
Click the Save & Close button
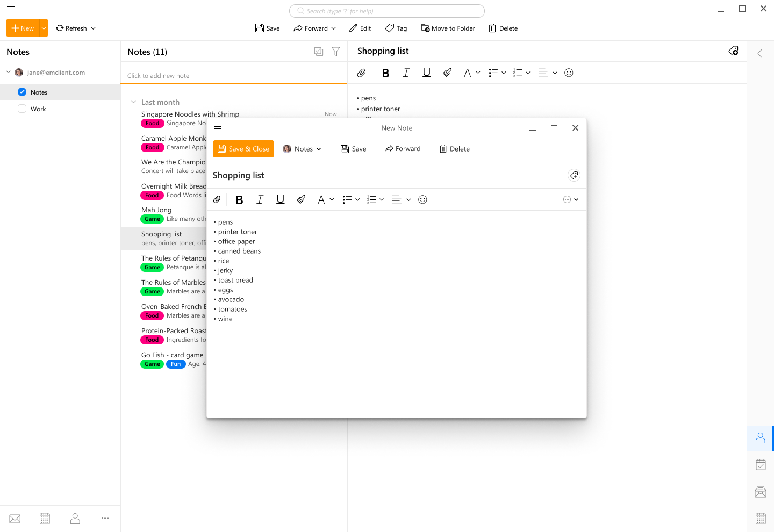tap(243, 149)
